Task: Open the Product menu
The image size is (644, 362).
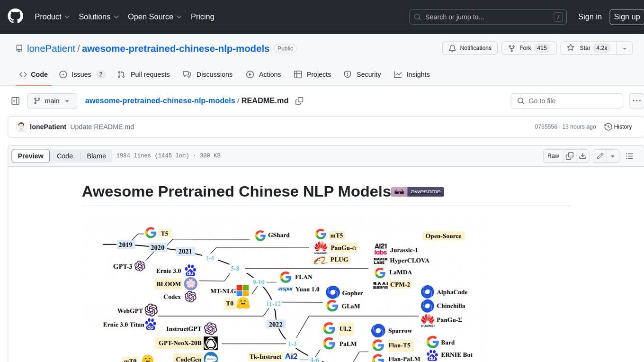Action: pyautogui.click(x=52, y=17)
